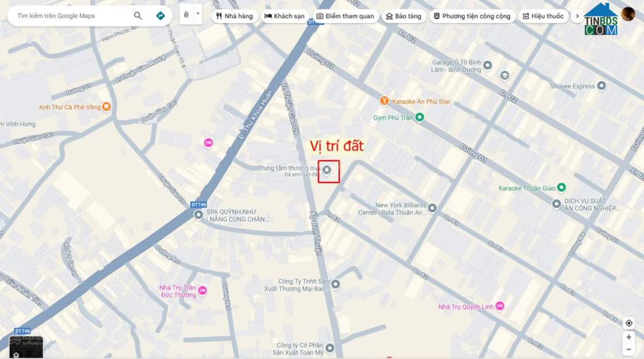
Task: Filter map by Nhà hàng
Action: click(x=235, y=16)
